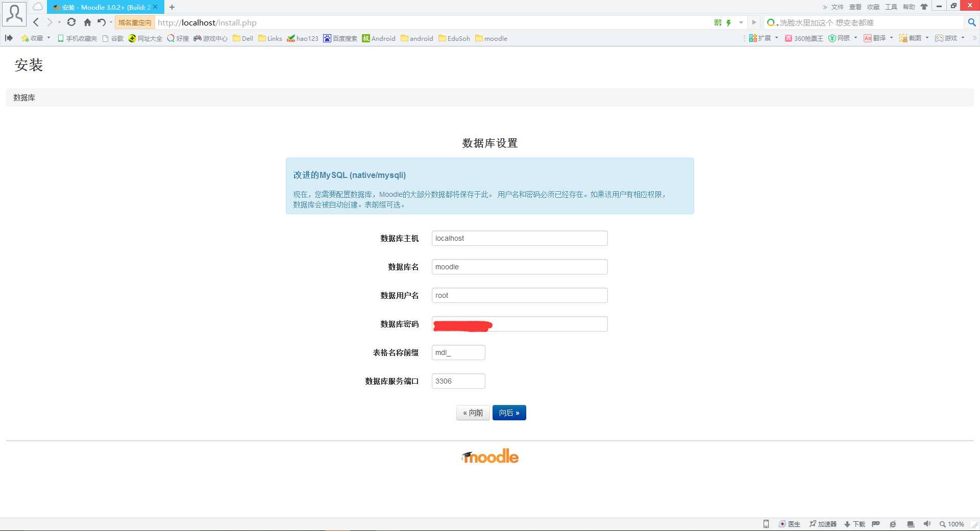Go to the browser home page icon

(87, 22)
